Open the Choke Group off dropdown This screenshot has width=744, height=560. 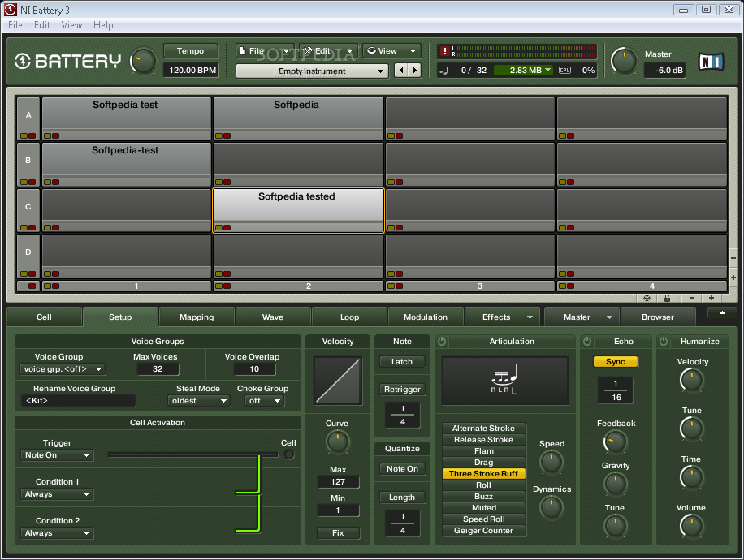click(x=264, y=401)
